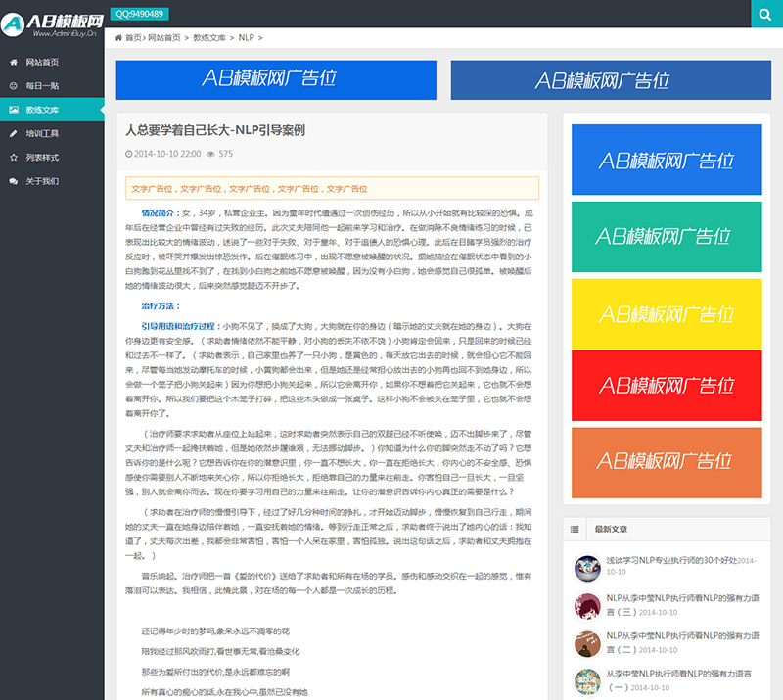Open article 浅谈学习NLP专业执行师的30个好处
783x700 pixels.
pos(671,561)
